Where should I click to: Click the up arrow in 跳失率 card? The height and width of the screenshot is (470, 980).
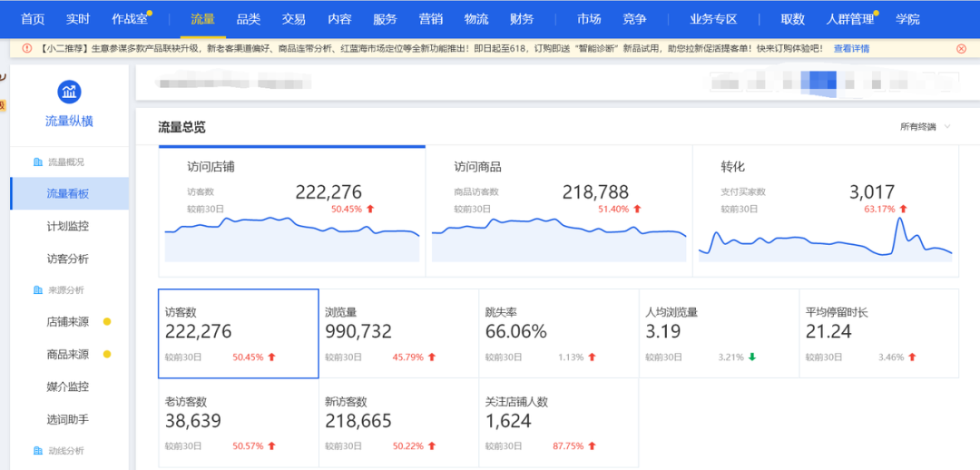point(592,357)
